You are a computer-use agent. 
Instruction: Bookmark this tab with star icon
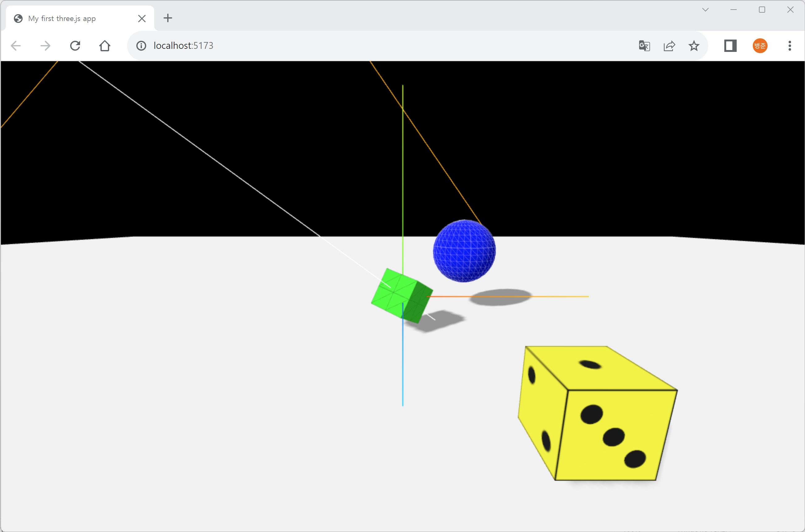coord(694,45)
